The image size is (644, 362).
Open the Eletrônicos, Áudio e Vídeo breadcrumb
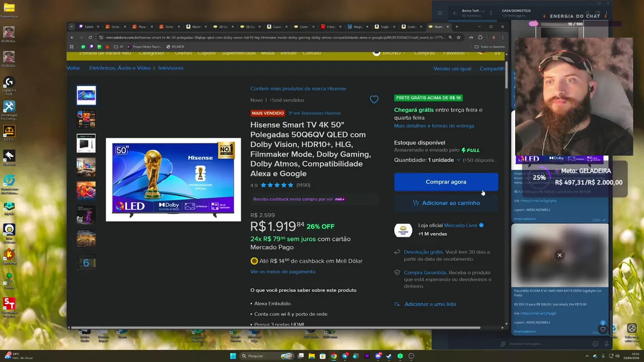[x=120, y=68]
